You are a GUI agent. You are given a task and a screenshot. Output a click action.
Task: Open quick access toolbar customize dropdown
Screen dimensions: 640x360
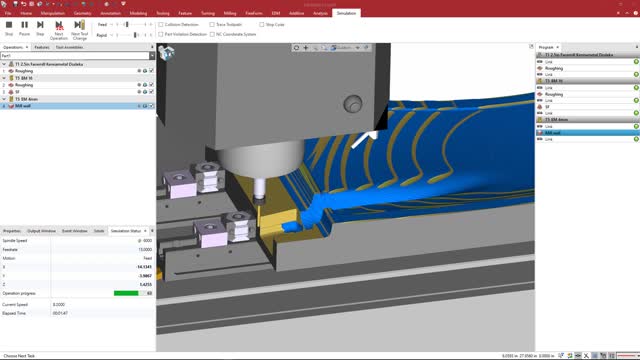tap(123, 4)
